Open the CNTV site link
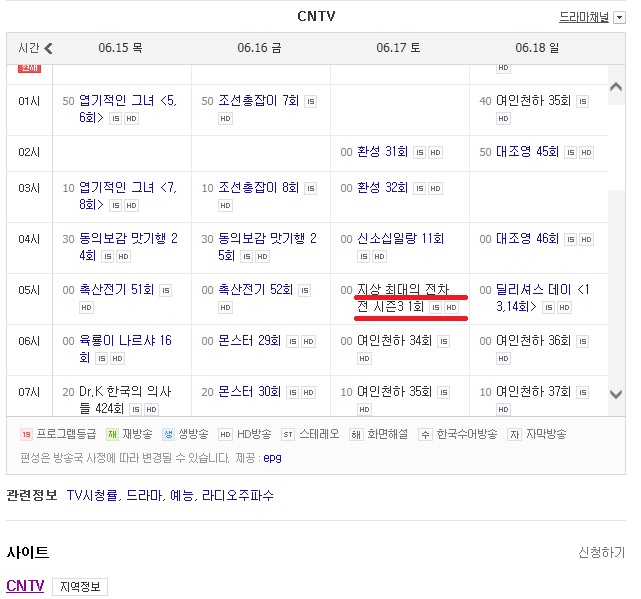Screen dimensions: 641x599 point(25,586)
